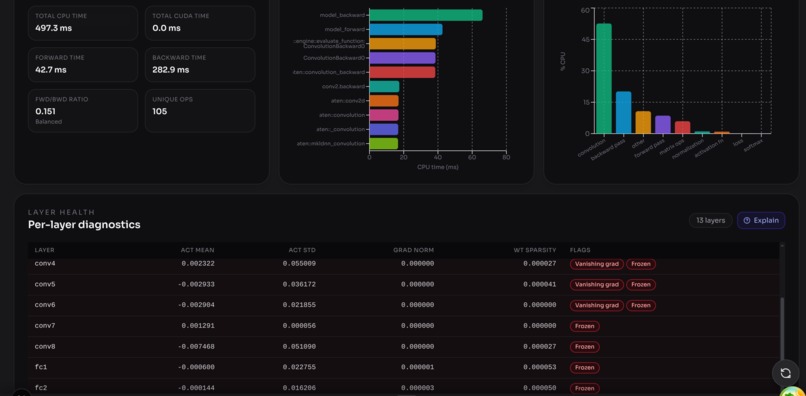Click Vanishing grad flag on conv5 row
This screenshot has width=806, height=396.
(596, 284)
